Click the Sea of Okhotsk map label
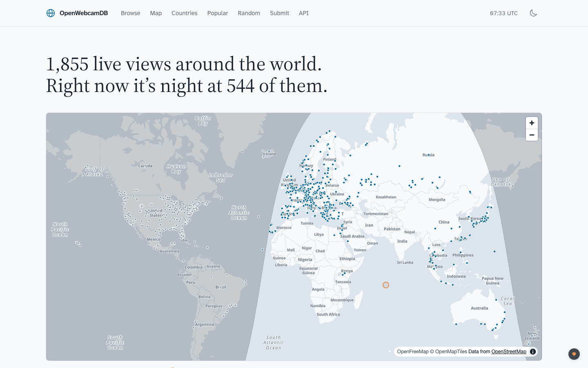This screenshot has width=588, height=368. (501, 182)
